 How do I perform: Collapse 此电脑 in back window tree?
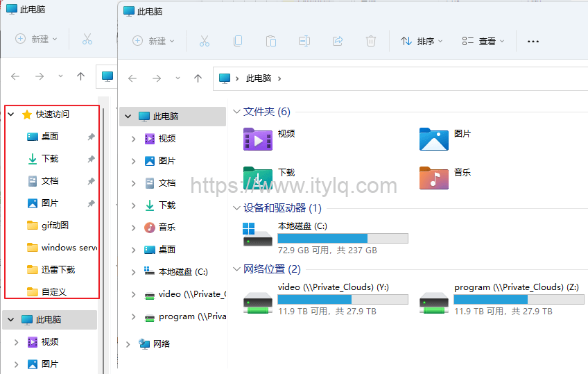(11, 320)
